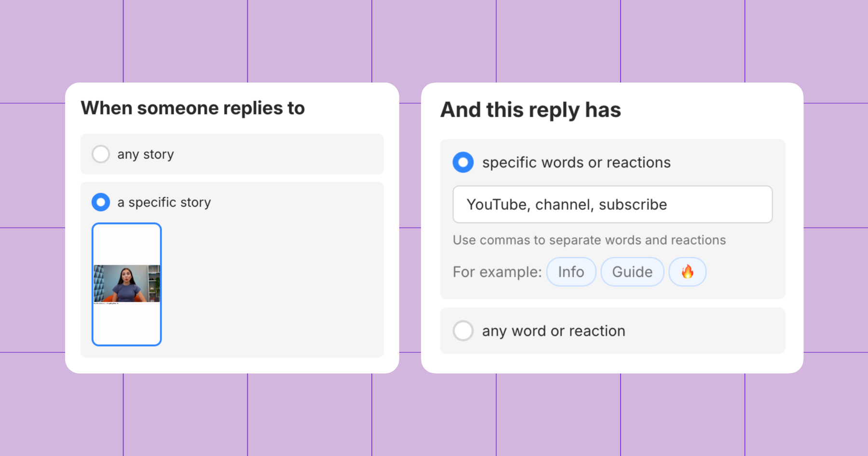Click the "a specific story" label text
868x456 pixels.
pos(164,202)
